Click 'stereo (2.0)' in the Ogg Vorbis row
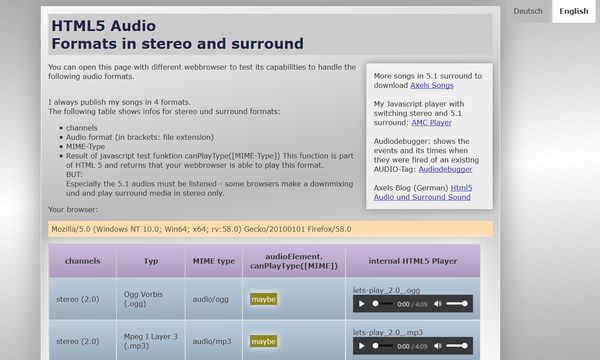600x360 pixels. [x=78, y=299]
